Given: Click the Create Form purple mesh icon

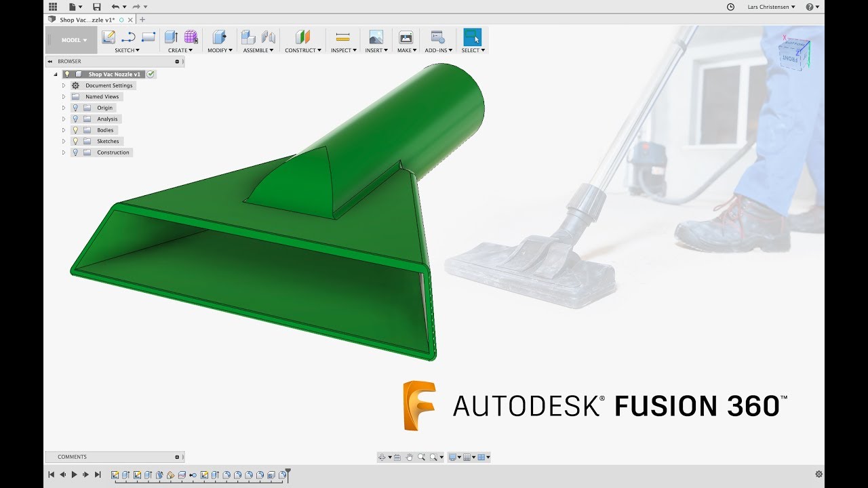Looking at the screenshot, I should click(191, 37).
